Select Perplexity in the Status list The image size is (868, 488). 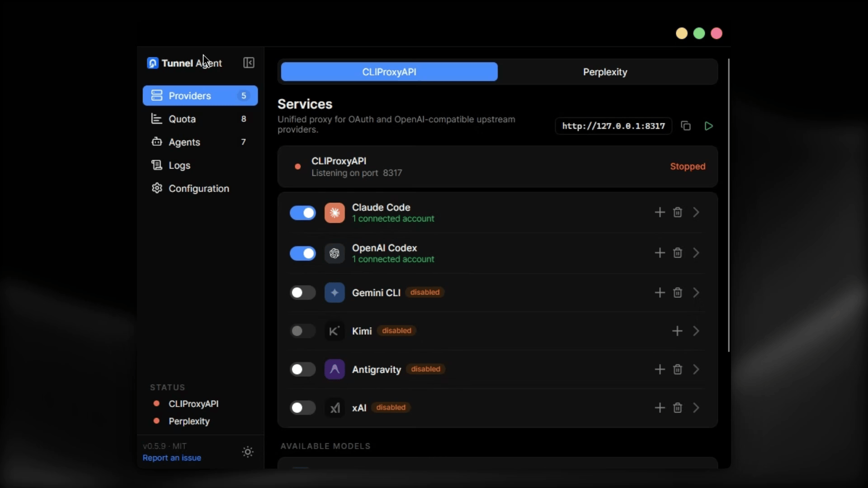click(189, 421)
